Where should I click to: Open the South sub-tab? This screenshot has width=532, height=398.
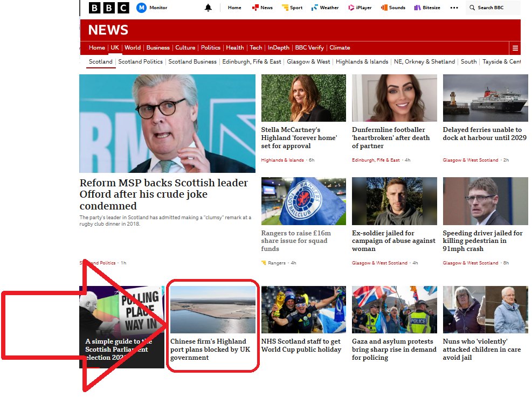pyautogui.click(x=468, y=62)
